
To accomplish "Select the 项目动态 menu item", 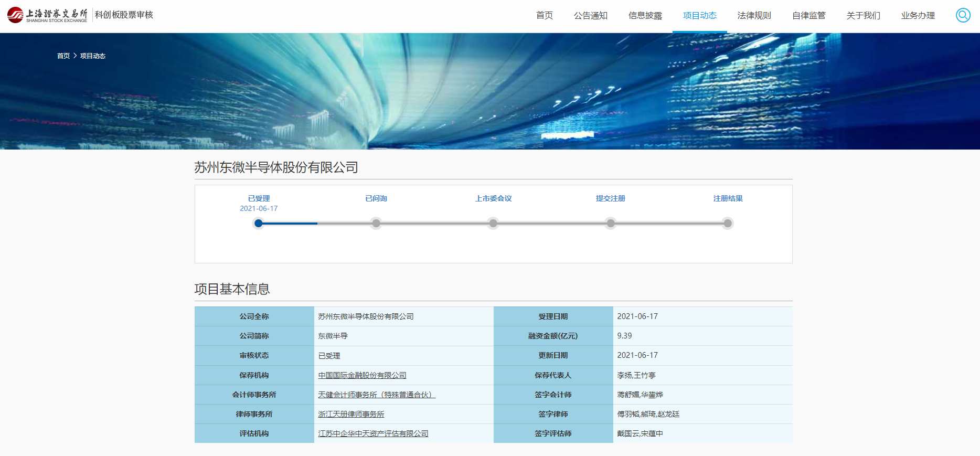I will [700, 16].
